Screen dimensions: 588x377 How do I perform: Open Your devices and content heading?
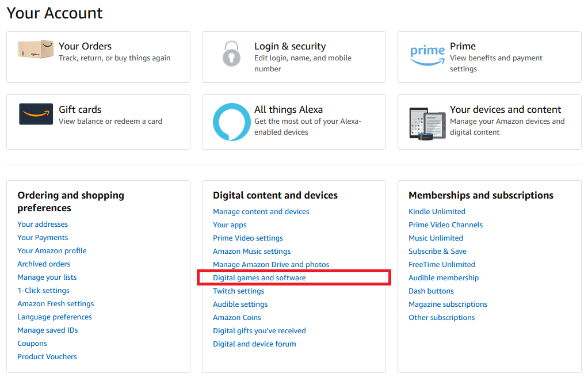tap(505, 109)
